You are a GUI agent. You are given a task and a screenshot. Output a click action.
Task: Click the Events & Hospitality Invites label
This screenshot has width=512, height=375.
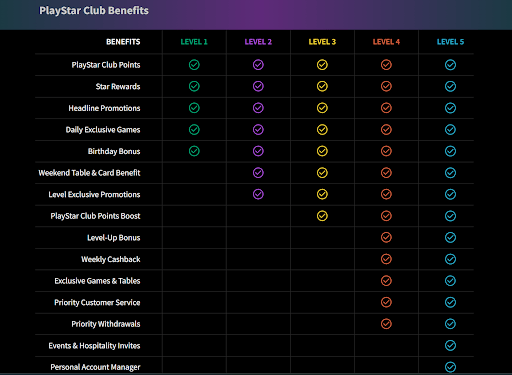94,346
